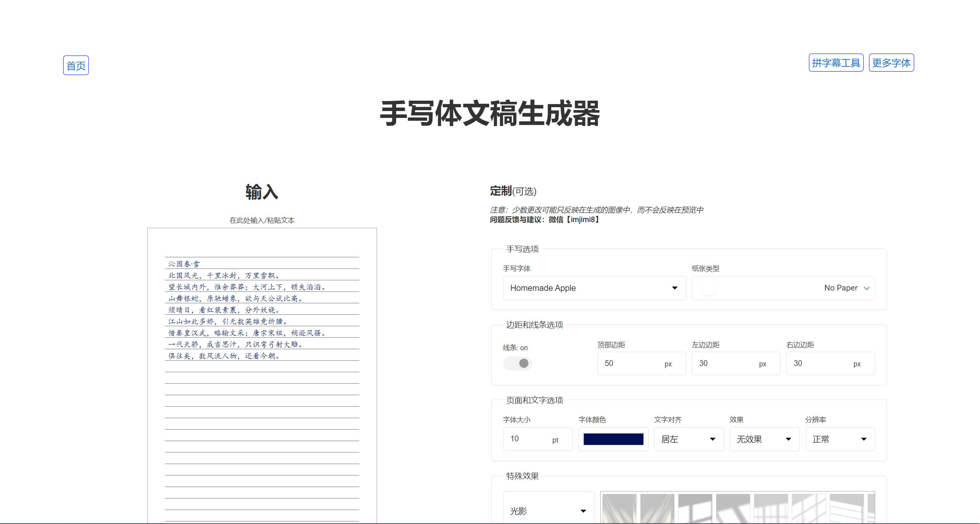Image resolution: width=980 pixels, height=524 pixels.
Task: Select the sixth light-shadow effect thumbnail
Action: pyautogui.click(x=809, y=508)
